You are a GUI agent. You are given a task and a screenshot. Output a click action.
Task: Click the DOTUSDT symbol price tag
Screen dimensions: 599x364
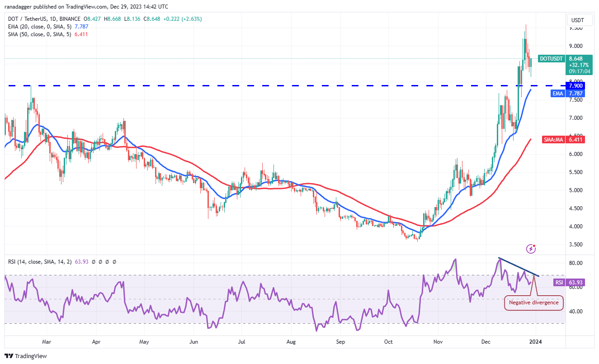pos(551,59)
